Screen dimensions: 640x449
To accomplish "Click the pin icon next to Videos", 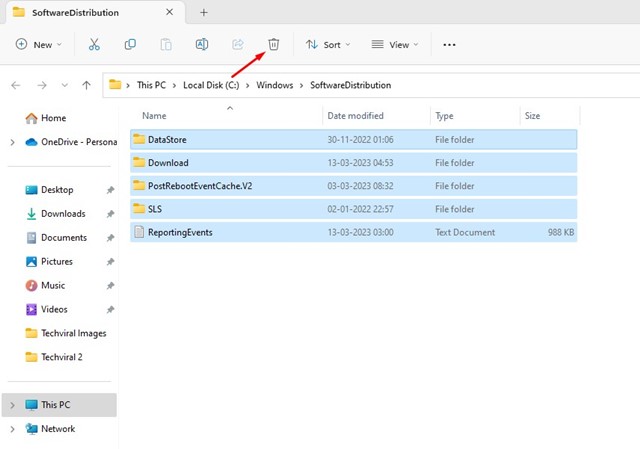I will 110,310.
